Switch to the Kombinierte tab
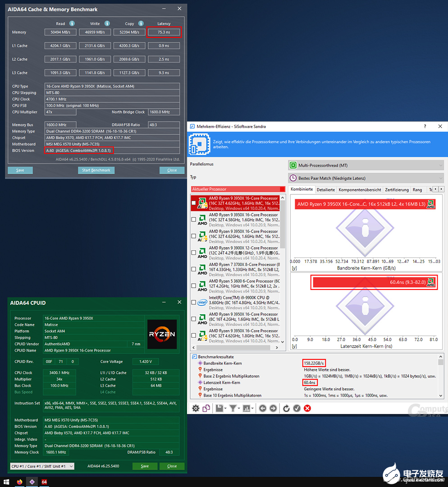 (302, 189)
